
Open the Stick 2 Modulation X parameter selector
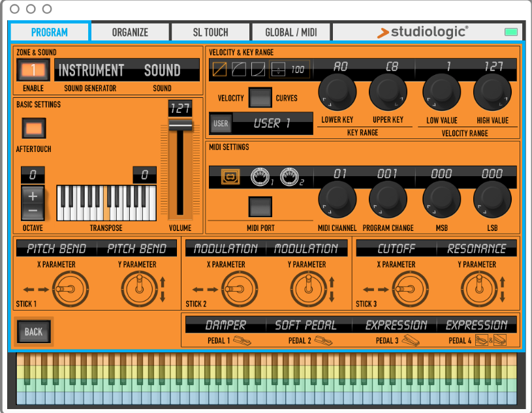[x=225, y=249]
